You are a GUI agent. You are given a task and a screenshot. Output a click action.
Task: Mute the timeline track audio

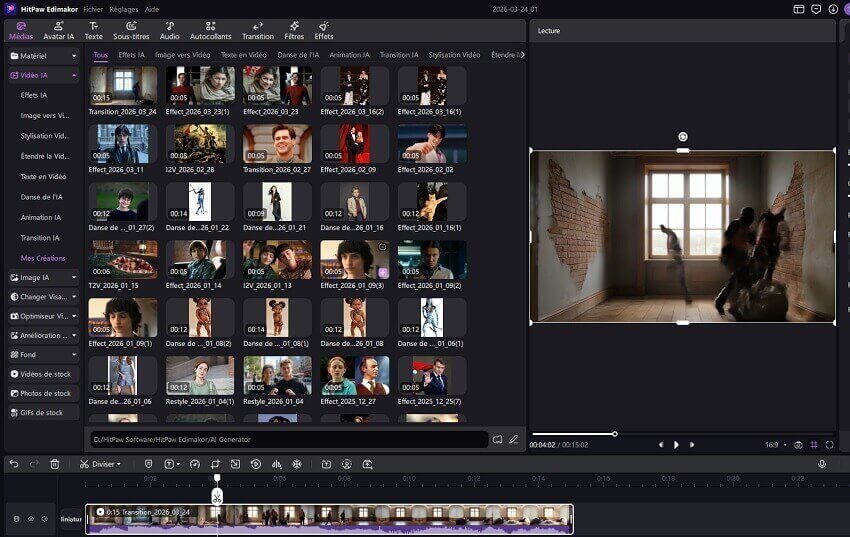44,519
